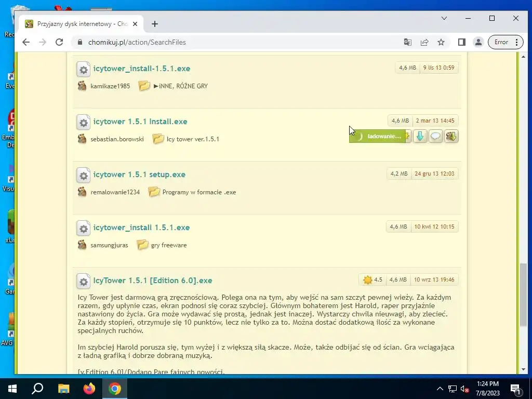This screenshot has height=399, width=532.
Task: Open the folder iNNE, RÓŻNE GRY
Action: coord(181,86)
